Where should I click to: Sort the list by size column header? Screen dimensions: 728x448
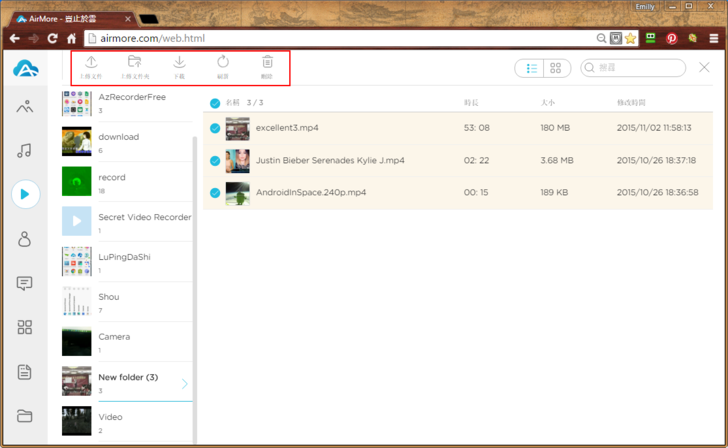(x=548, y=103)
